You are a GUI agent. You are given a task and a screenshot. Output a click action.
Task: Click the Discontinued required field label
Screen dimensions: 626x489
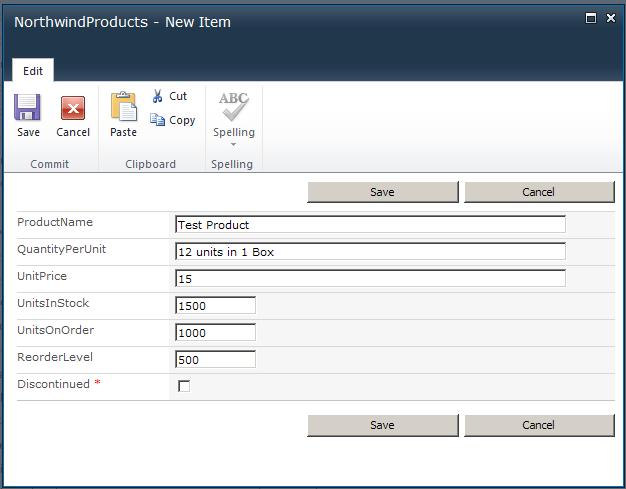tap(59, 384)
